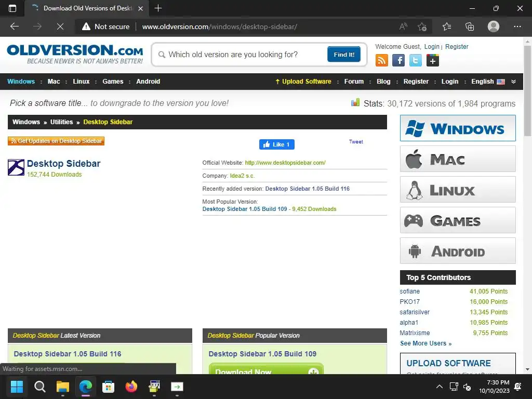Viewport: 532px width, 399px height.
Task: Open Windows Start menu
Action: (17, 387)
